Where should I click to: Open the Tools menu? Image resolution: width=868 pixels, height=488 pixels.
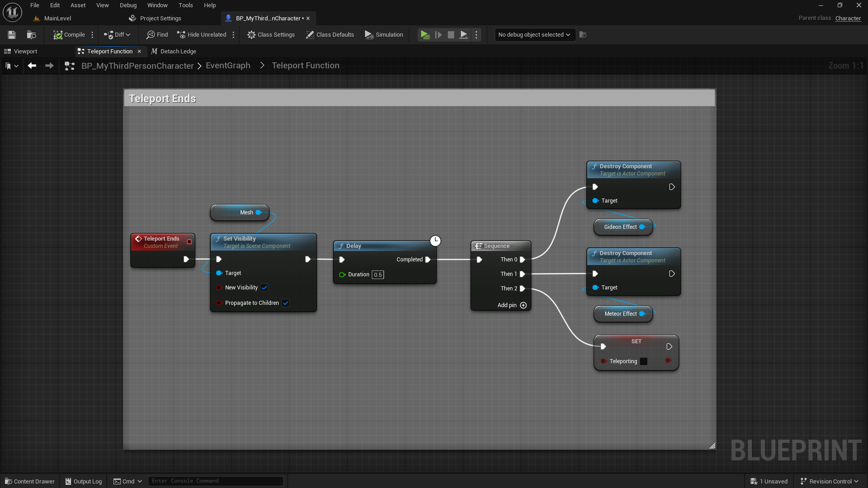(185, 5)
